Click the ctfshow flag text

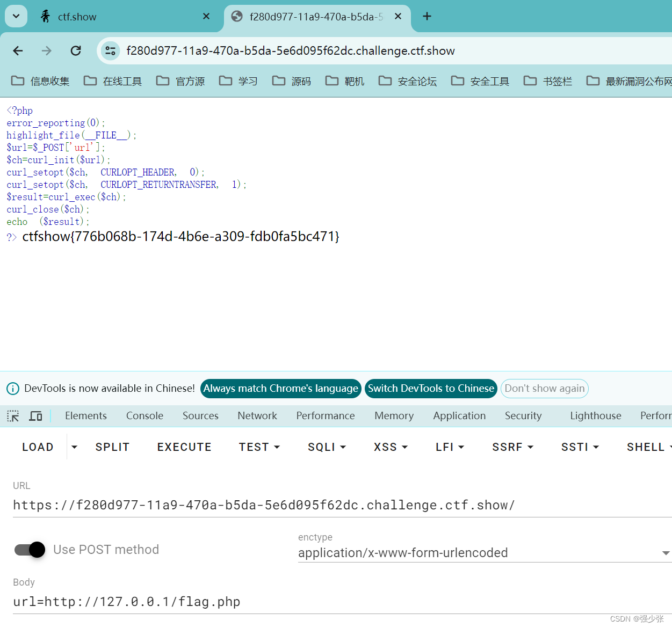pos(180,237)
